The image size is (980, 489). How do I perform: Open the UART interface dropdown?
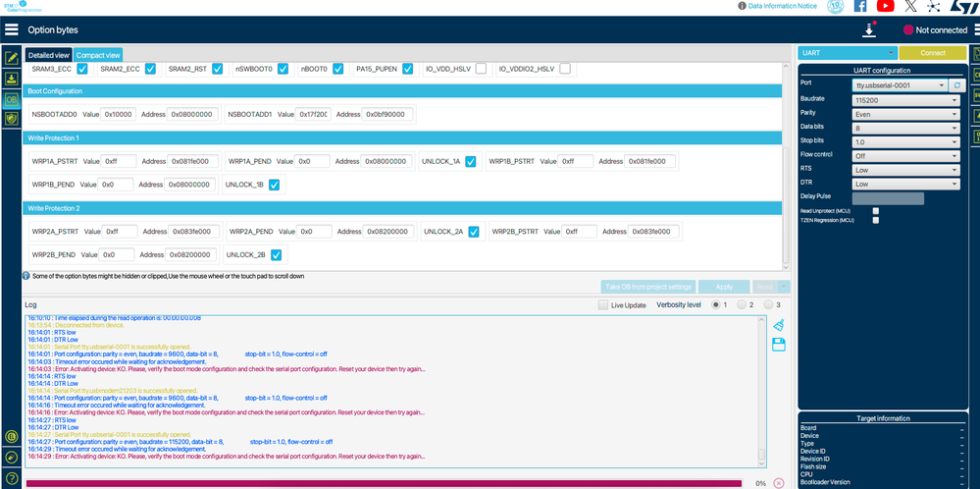[x=848, y=53]
